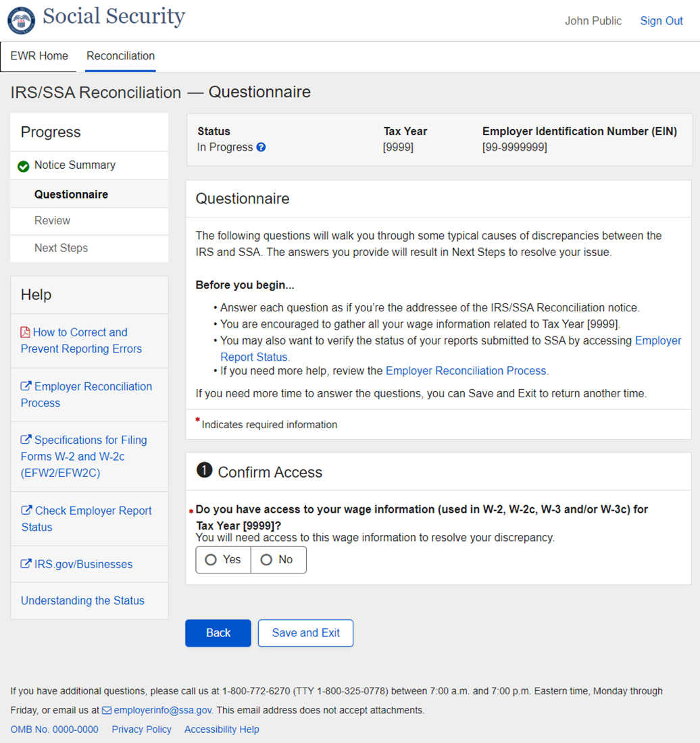The height and width of the screenshot is (743, 700).
Task: Switch to the EWR Home tab
Action: pyautogui.click(x=39, y=56)
